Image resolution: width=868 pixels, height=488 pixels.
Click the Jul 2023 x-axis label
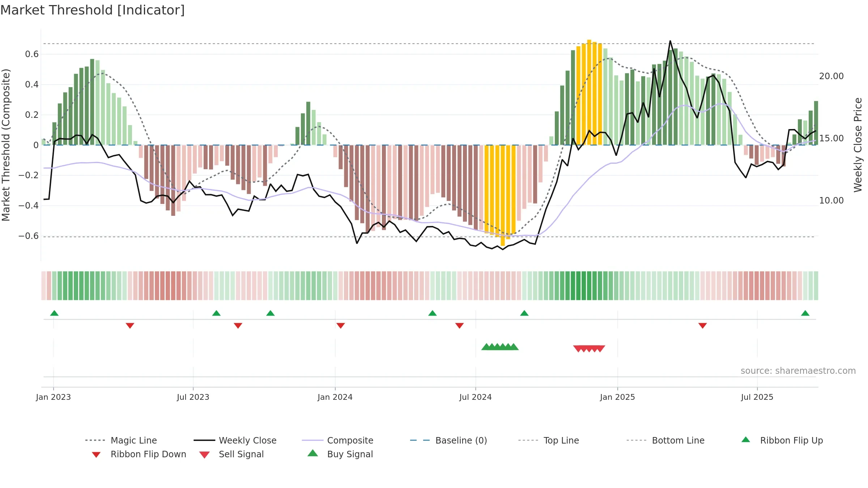[193, 397]
